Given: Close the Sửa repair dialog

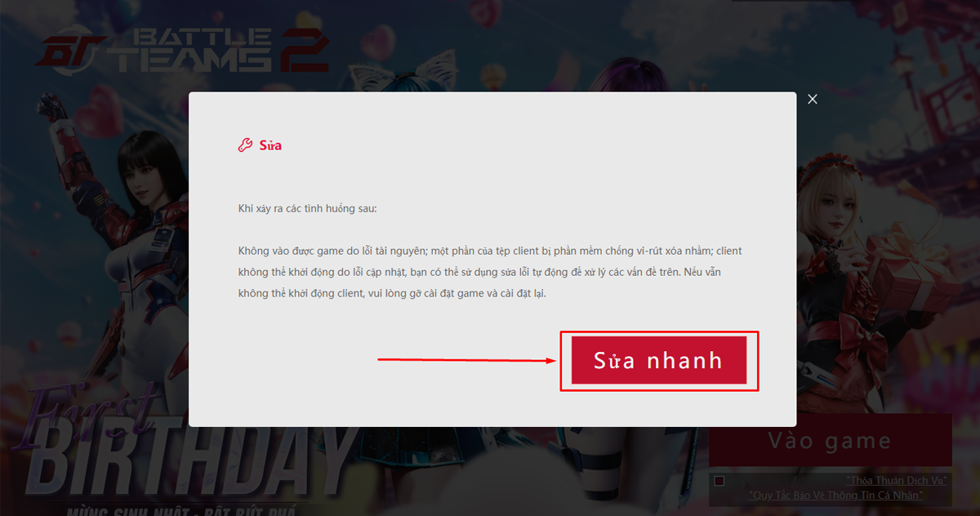Looking at the screenshot, I should 812,99.
